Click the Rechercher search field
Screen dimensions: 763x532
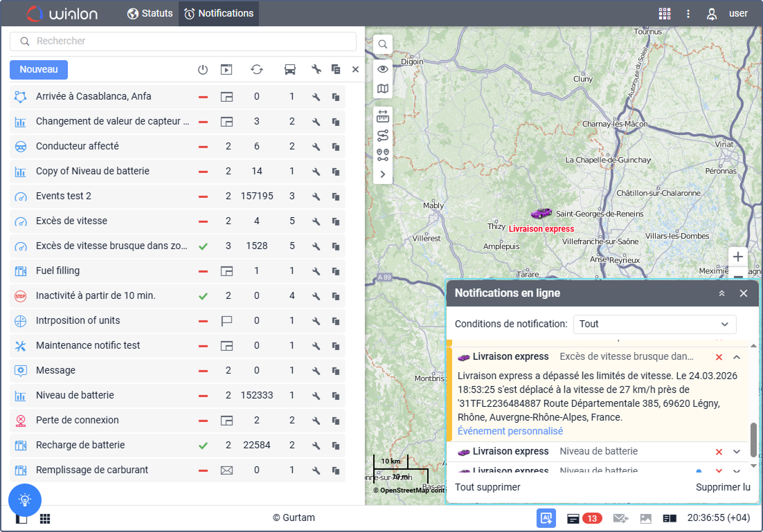pos(183,42)
